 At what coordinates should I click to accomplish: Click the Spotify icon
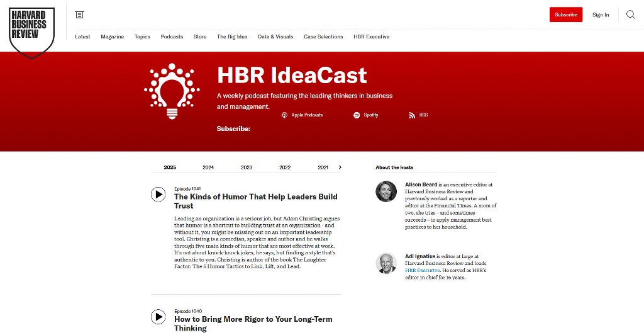[357, 115]
